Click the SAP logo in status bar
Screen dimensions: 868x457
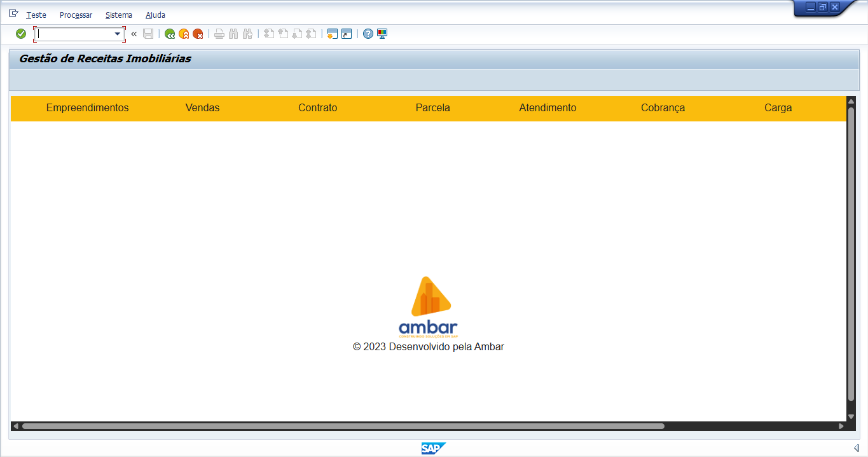click(434, 449)
